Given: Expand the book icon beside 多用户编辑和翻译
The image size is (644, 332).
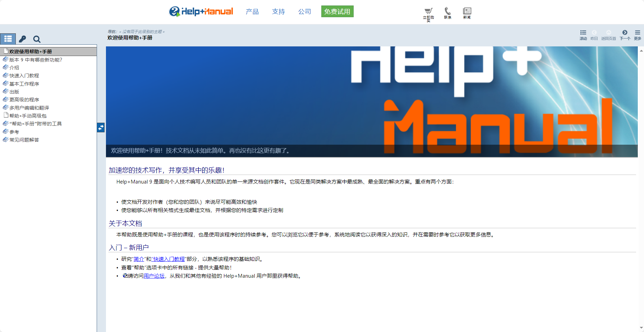Looking at the screenshot, I should (6, 108).
